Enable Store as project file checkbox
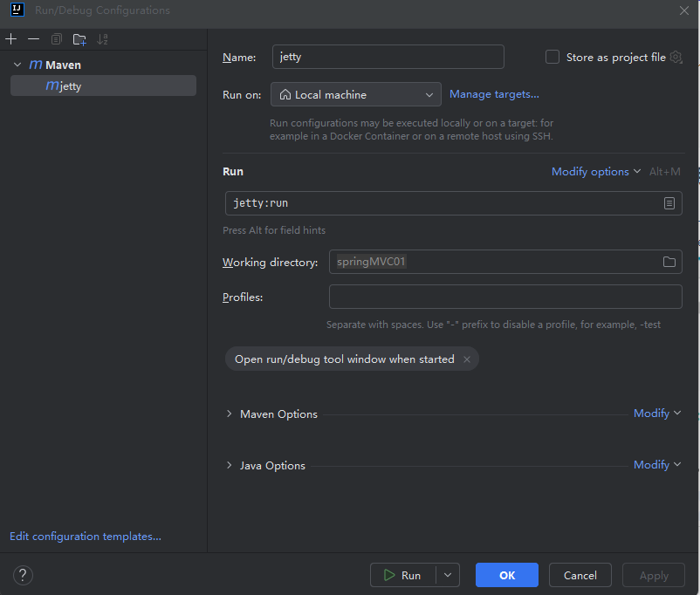The image size is (700, 595). coord(552,57)
